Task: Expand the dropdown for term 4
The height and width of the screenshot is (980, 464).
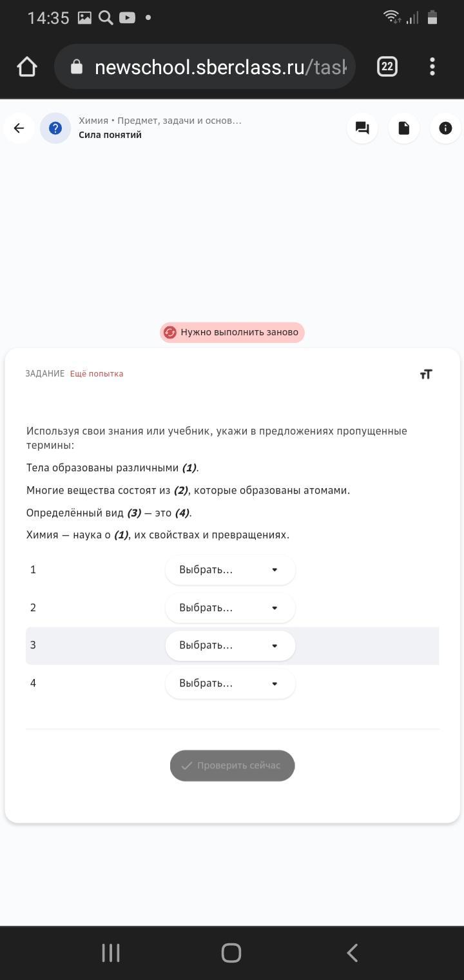Action: tap(230, 683)
